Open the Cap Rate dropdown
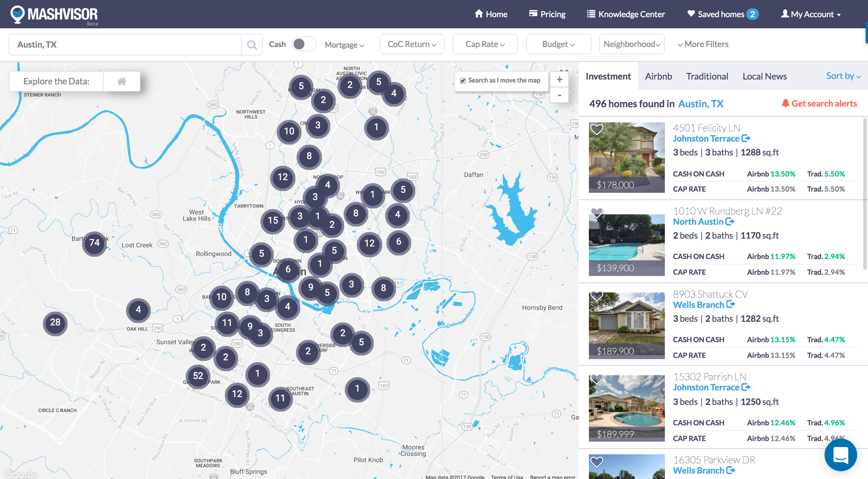This screenshot has height=479, width=868. [485, 44]
